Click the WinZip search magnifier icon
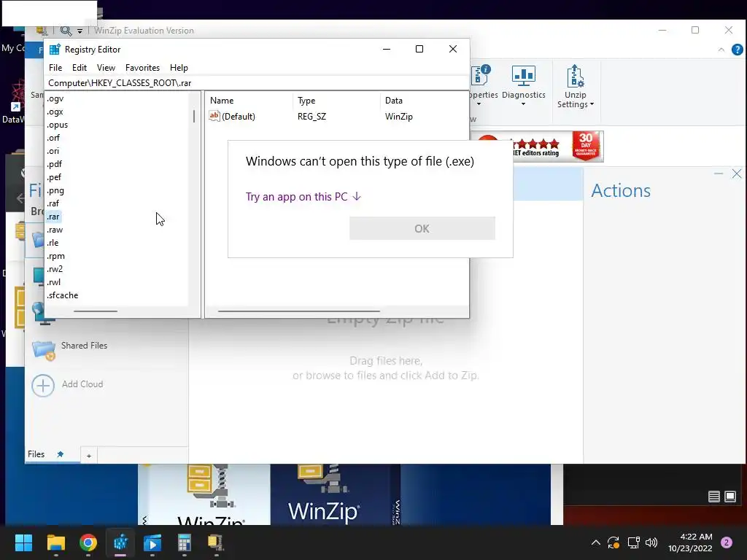The width and height of the screenshot is (747, 560). coord(66,31)
